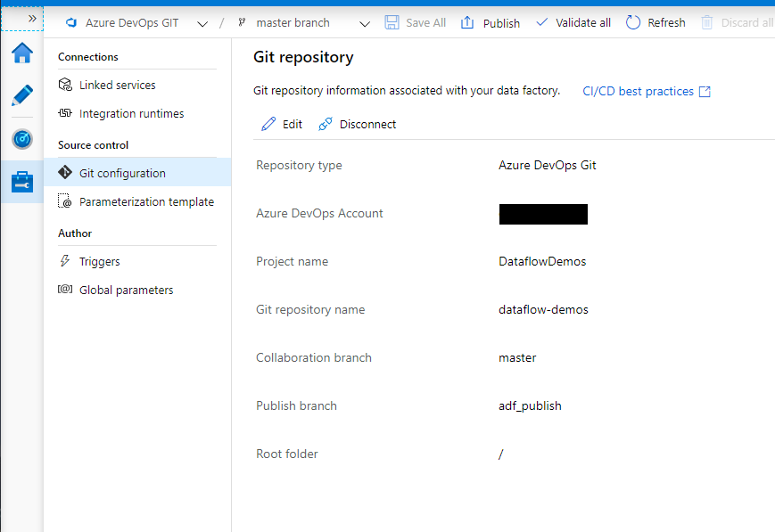
Task: Click the external link icon after CI/CD
Action: pos(705,92)
